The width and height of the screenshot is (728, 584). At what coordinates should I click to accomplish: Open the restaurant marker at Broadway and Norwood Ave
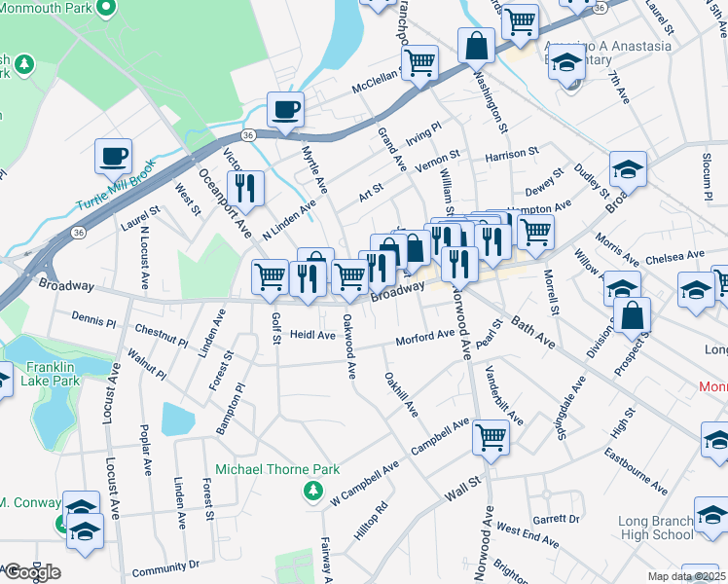click(459, 268)
